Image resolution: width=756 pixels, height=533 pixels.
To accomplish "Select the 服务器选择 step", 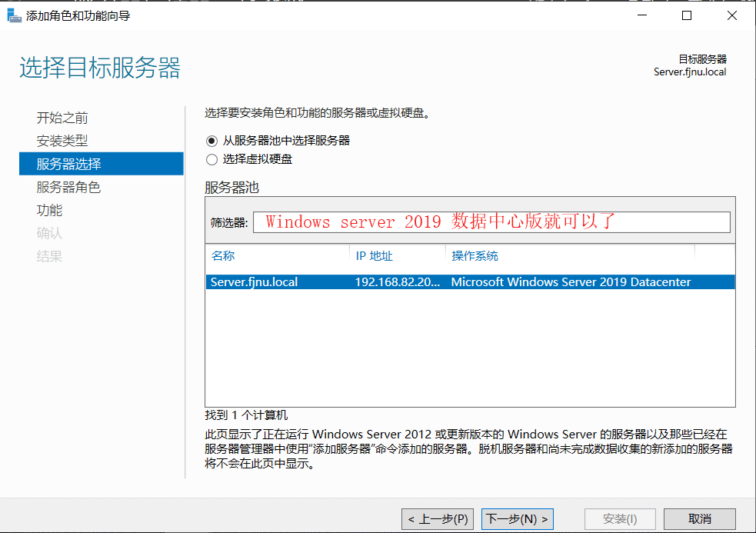I will coord(68,164).
